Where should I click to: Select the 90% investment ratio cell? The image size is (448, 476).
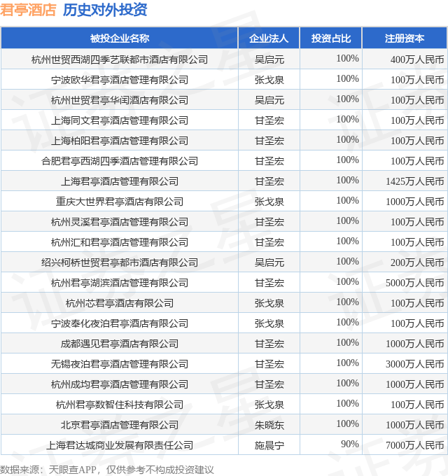349,444
